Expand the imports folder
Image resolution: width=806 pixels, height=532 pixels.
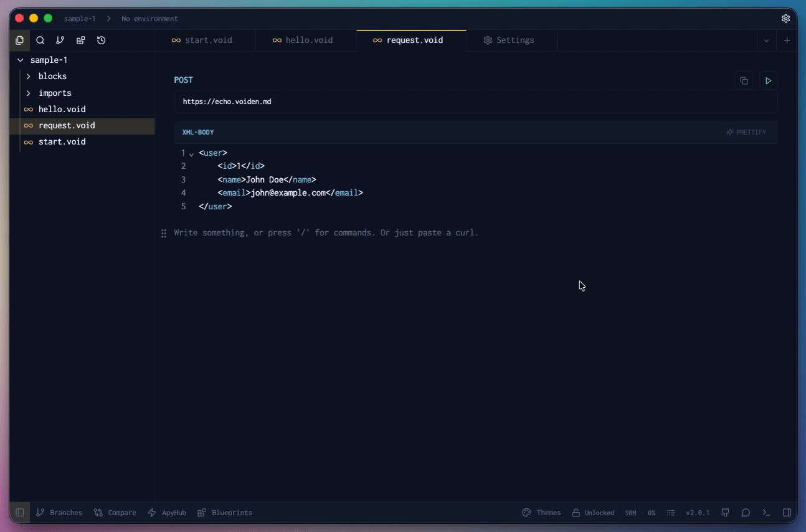pos(82,93)
